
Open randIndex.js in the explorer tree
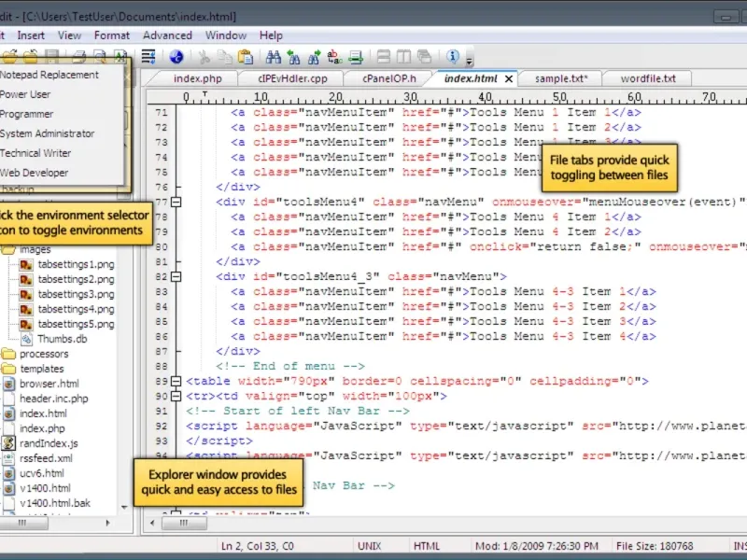49,443
